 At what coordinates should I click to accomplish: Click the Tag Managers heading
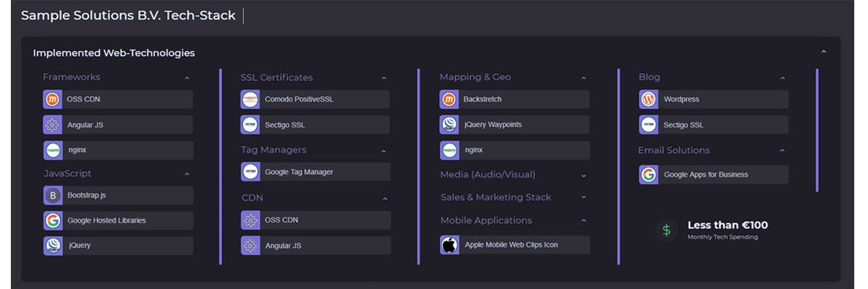pos(273,150)
